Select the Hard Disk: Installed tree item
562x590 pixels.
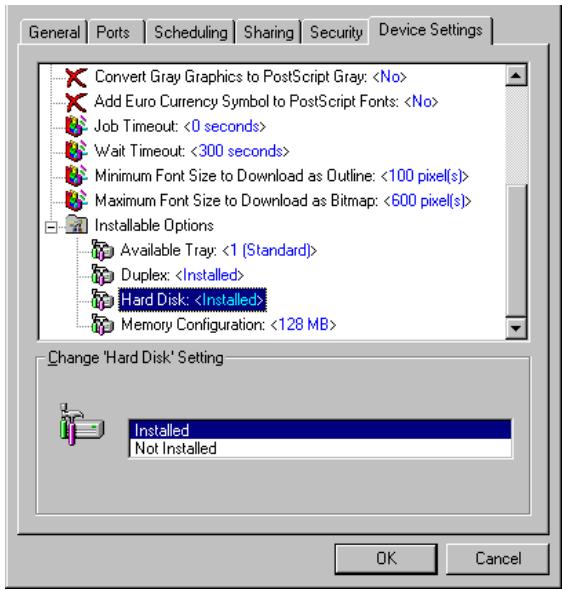(192, 300)
